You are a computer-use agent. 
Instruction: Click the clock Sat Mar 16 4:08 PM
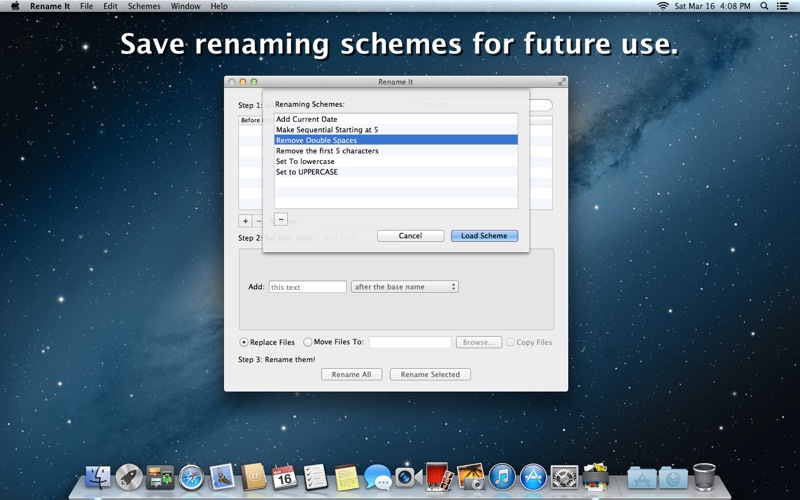click(712, 6)
